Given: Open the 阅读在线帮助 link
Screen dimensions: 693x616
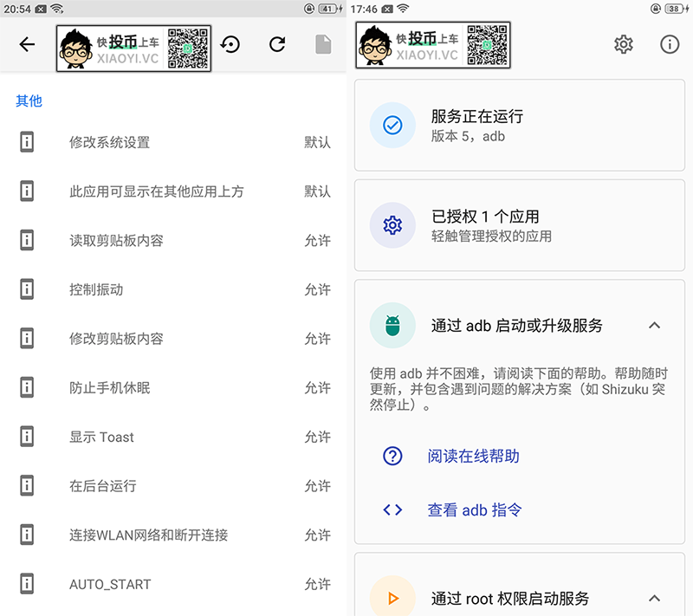Looking at the screenshot, I should 473,456.
